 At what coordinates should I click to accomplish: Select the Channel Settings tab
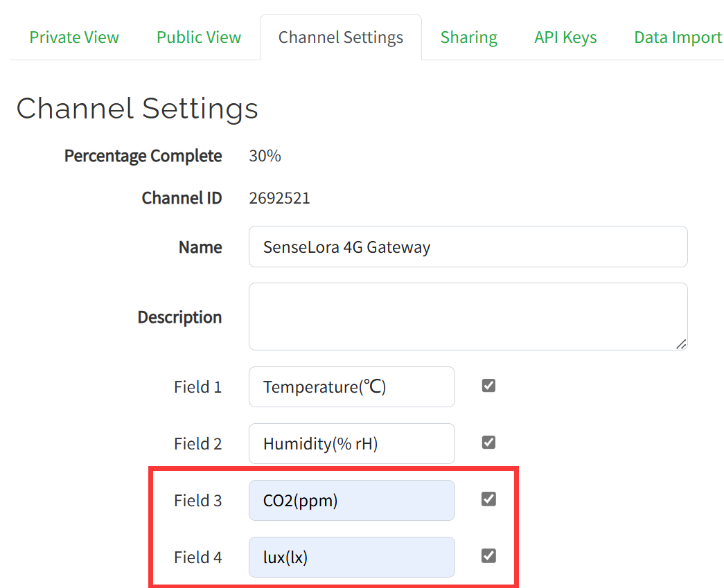pos(341,37)
